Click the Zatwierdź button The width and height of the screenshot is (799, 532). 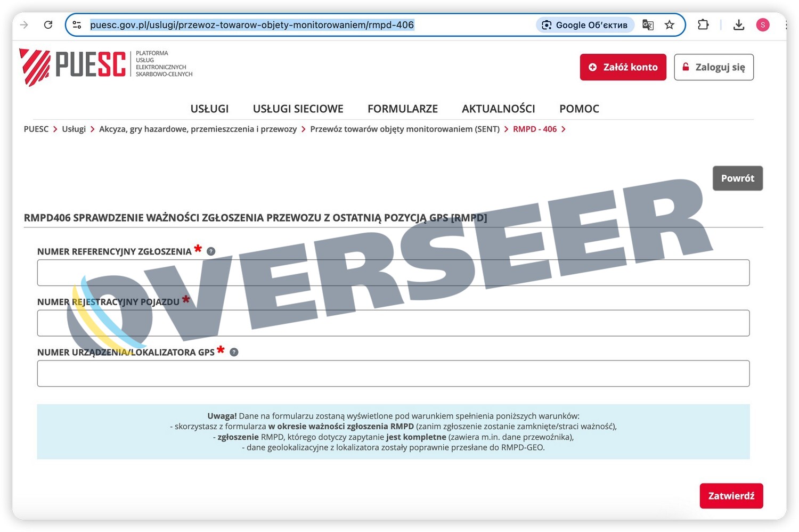[731, 496]
